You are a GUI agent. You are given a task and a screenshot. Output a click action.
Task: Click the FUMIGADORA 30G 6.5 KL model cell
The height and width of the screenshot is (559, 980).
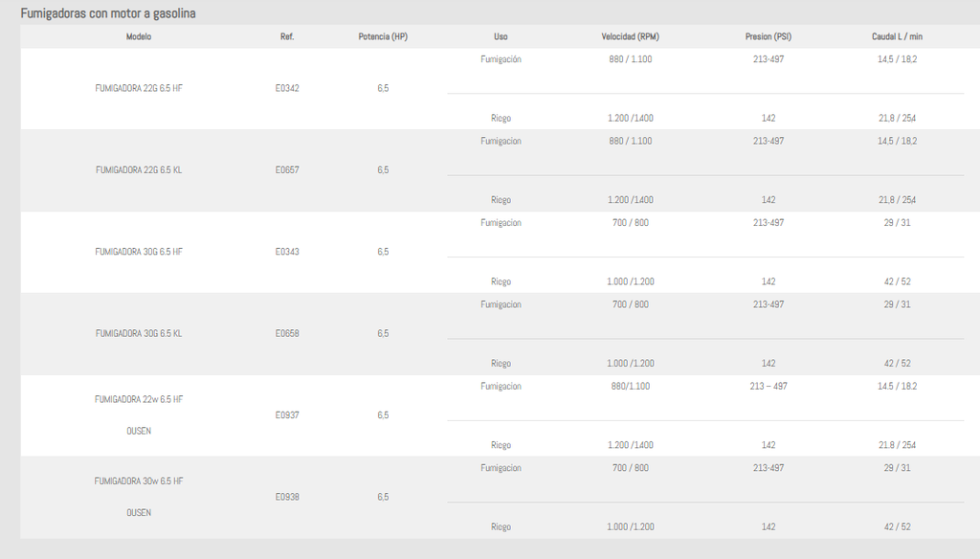click(x=139, y=334)
